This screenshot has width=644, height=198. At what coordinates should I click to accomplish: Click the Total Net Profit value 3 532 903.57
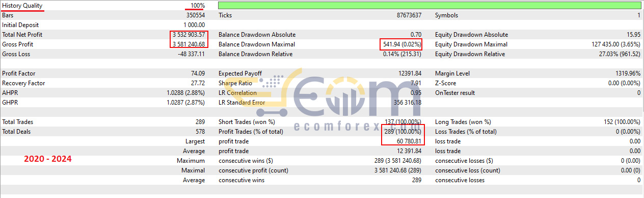189,35
